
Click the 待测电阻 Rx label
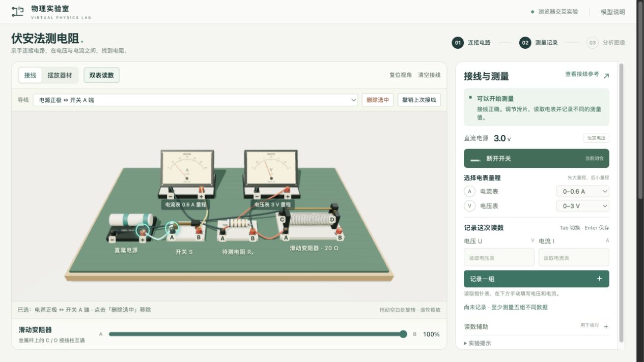pos(238,252)
